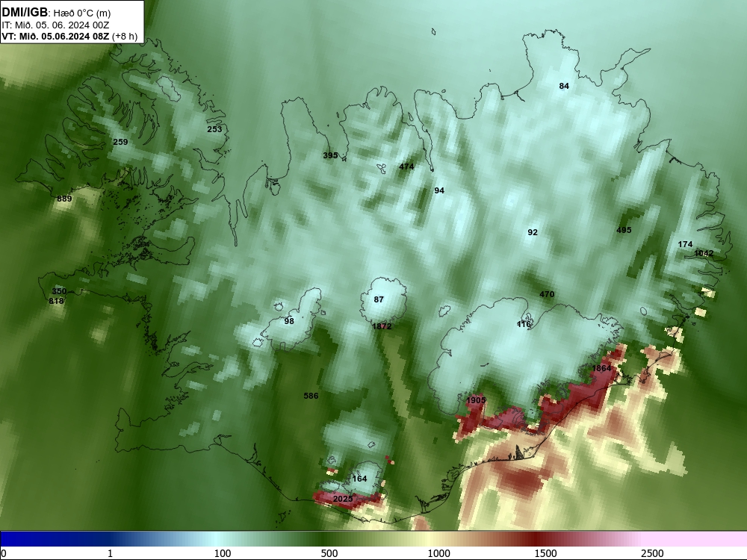747x560 pixels.
Task: Select the value 2025 on south coast
Action: tap(343, 499)
